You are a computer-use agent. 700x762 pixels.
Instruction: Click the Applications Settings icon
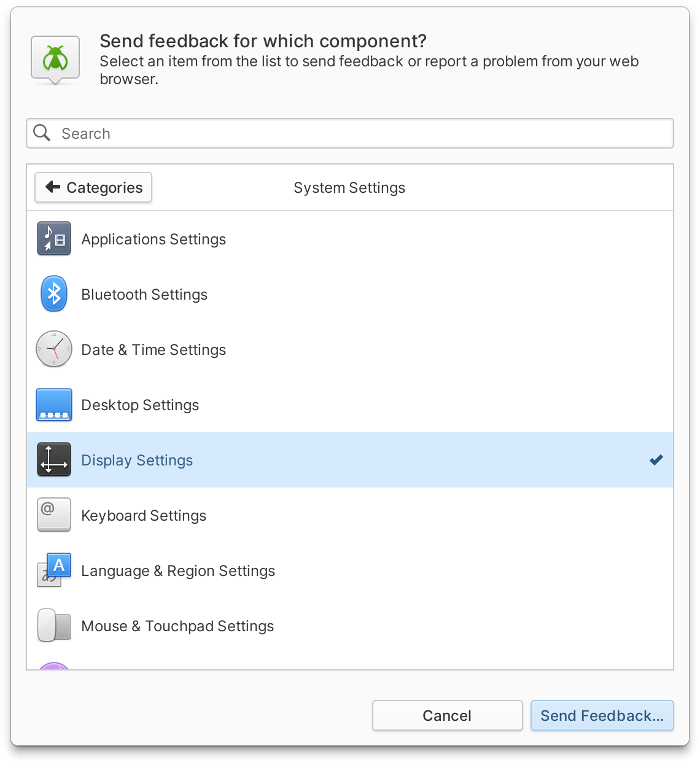(54, 239)
